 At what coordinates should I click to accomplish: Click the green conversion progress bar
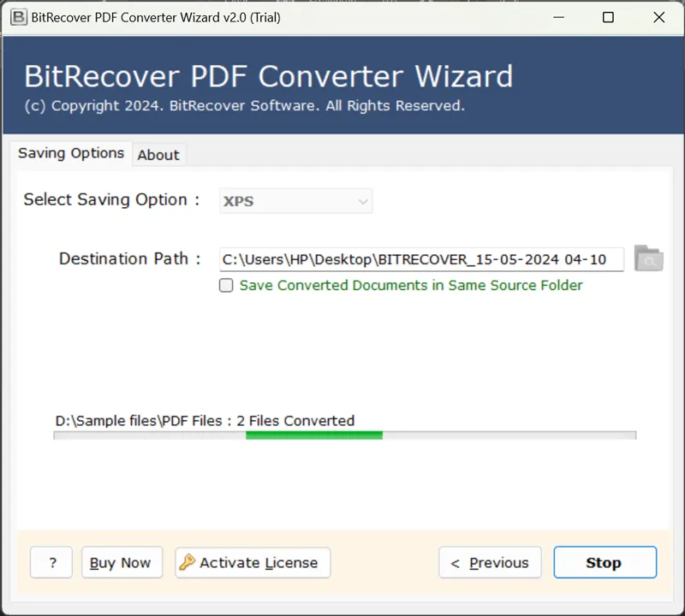pyautogui.click(x=314, y=435)
